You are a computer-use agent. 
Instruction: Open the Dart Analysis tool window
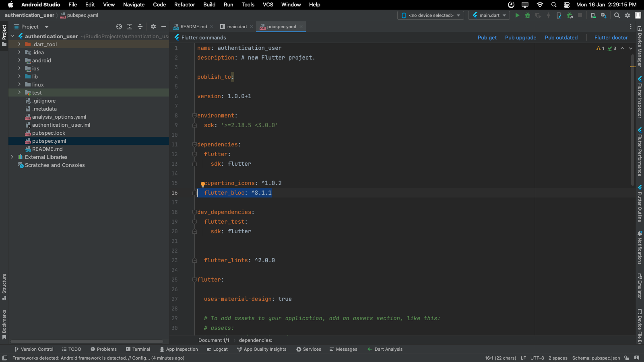point(385,349)
